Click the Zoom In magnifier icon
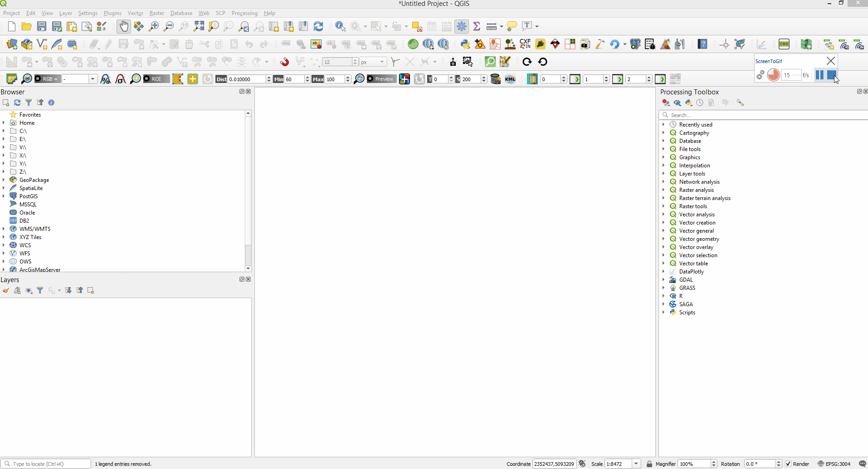The width and height of the screenshot is (868, 469). 154,26
